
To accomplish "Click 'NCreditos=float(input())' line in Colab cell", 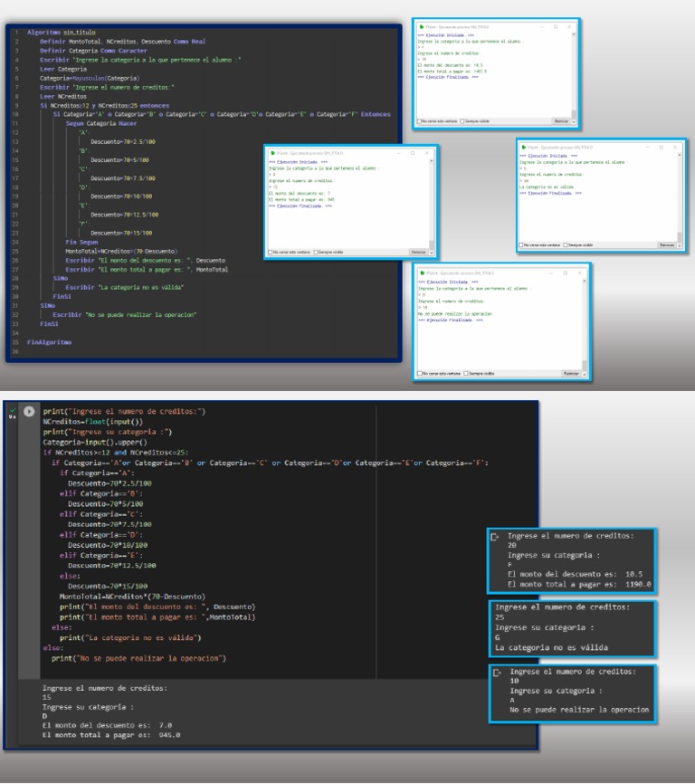I will 92,422.
